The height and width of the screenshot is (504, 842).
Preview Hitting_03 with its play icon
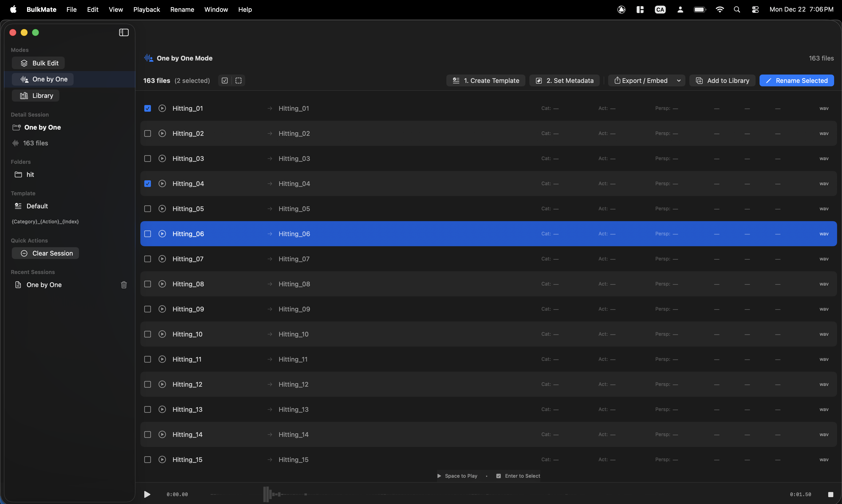(x=162, y=159)
